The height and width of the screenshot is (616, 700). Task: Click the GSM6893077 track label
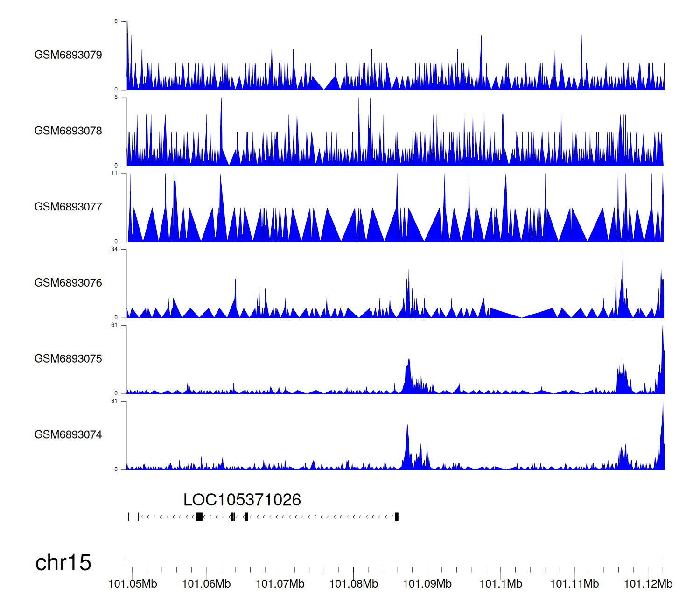pyautogui.click(x=68, y=207)
